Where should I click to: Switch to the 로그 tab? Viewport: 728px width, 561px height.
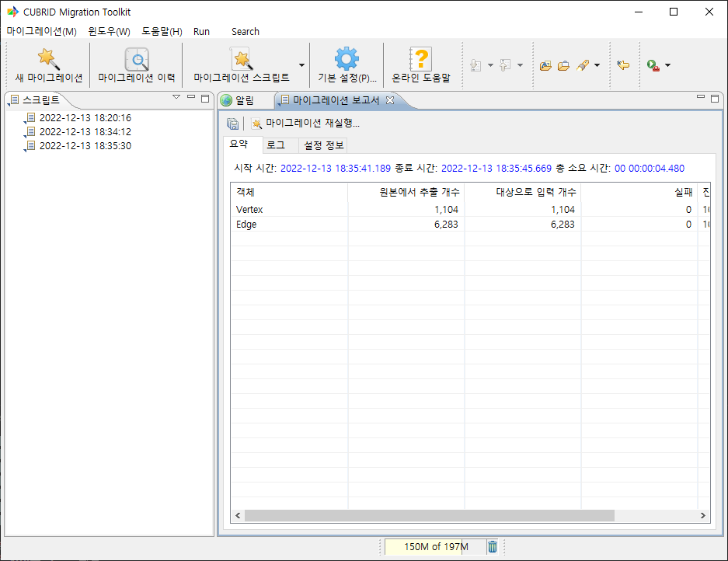[x=275, y=145]
